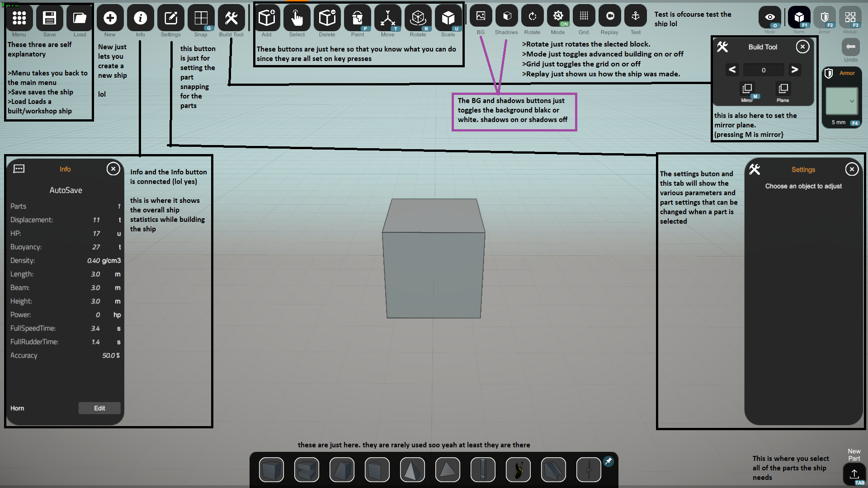
Task: Toggle Mirror in Build Tool panel
Action: (x=747, y=89)
